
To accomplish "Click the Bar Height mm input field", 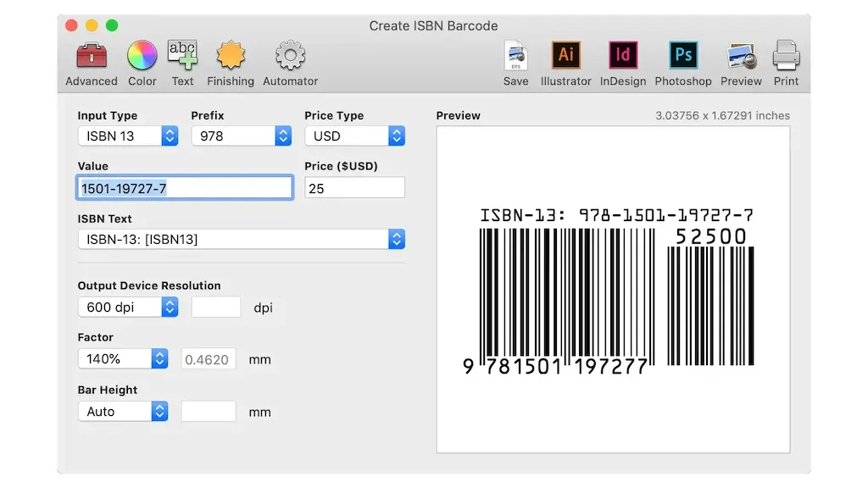I will coord(209,411).
